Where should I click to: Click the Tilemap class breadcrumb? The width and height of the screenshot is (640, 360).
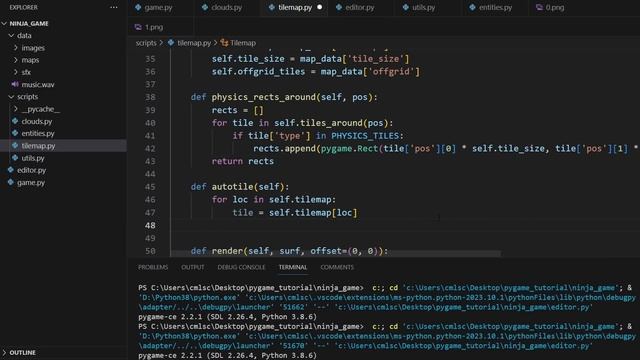point(243,43)
